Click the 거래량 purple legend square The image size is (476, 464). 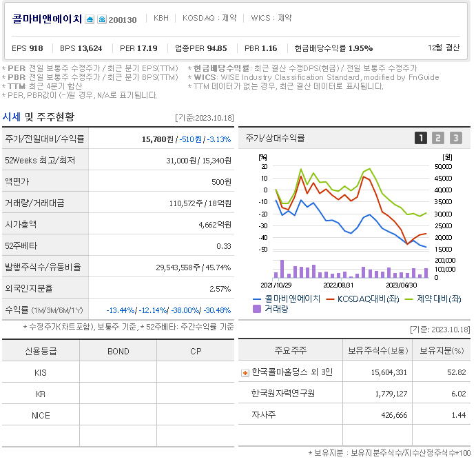[x=257, y=310]
